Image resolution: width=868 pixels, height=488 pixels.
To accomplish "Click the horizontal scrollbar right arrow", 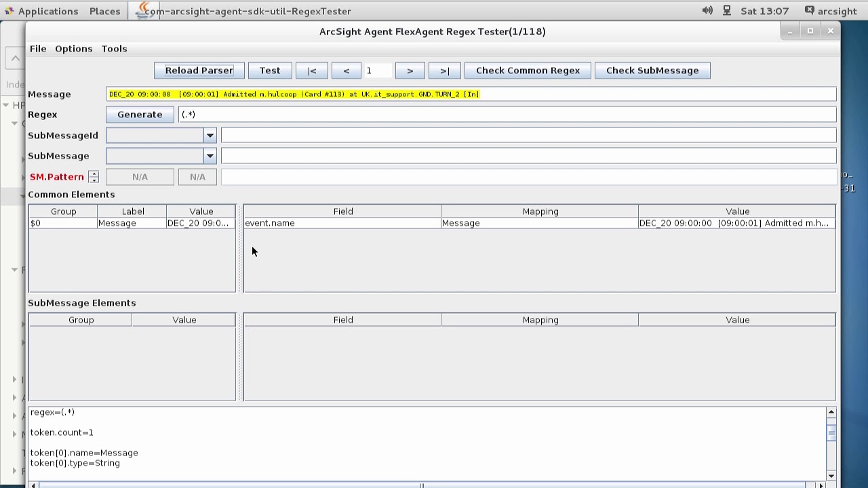I will tap(821, 485).
